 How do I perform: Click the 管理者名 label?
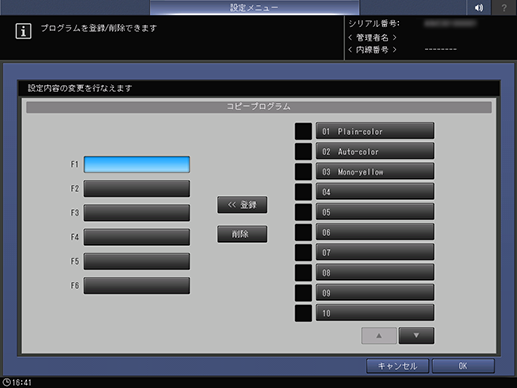(372, 37)
